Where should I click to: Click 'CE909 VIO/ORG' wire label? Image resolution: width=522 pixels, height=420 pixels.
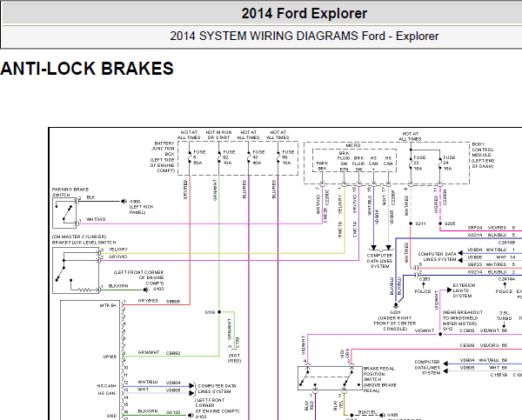pyautogui.click(x=484, y=345)
